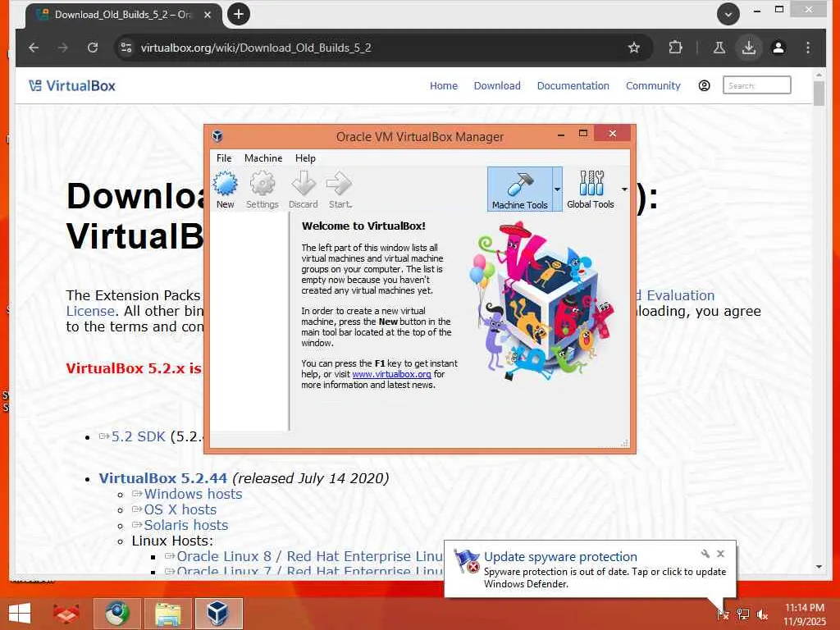Open the Download page link
The width and height of the screenshot is (840, 630).
(497, 85)
